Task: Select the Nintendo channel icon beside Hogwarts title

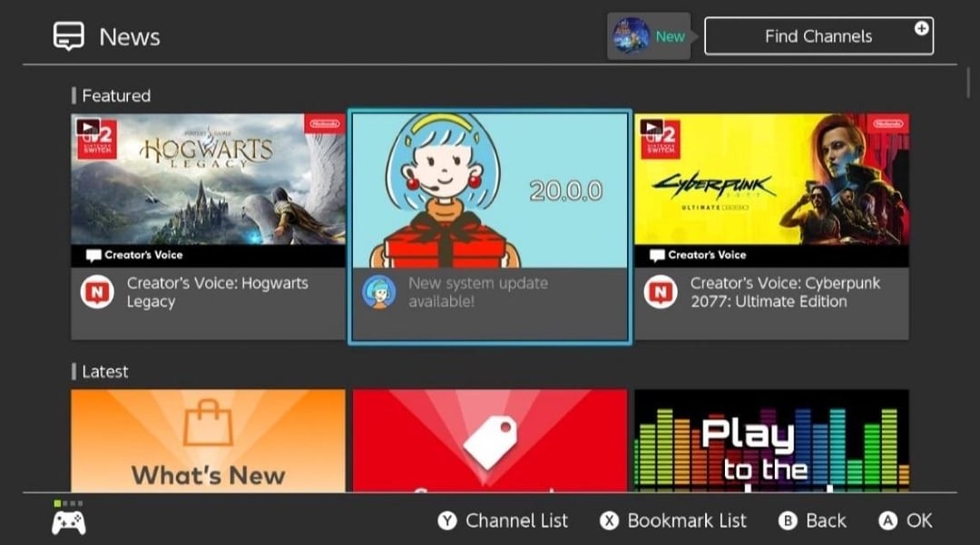Action: [96, 292]
